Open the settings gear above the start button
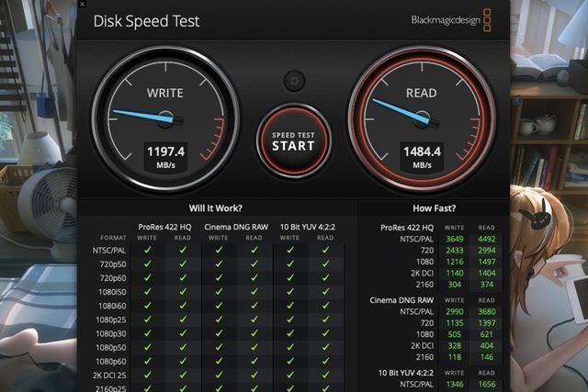Viewport: 588px width, 392px height. 293,81
